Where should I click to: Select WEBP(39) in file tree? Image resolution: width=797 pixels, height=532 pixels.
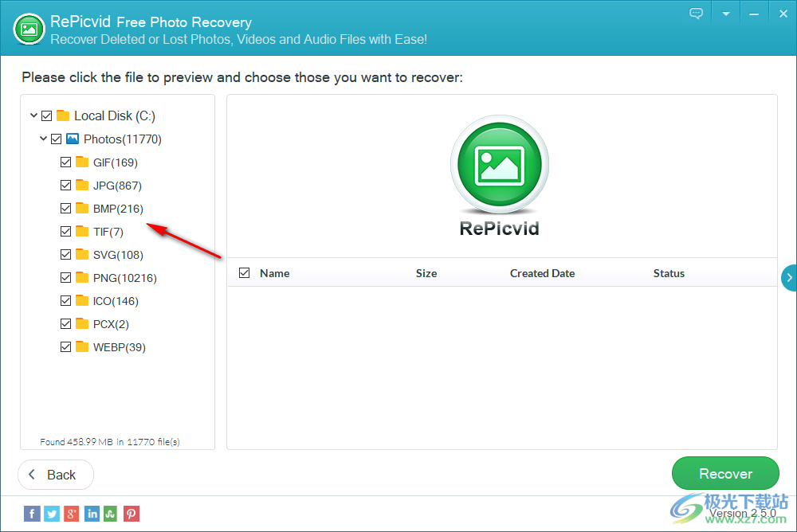click(120, 347)
